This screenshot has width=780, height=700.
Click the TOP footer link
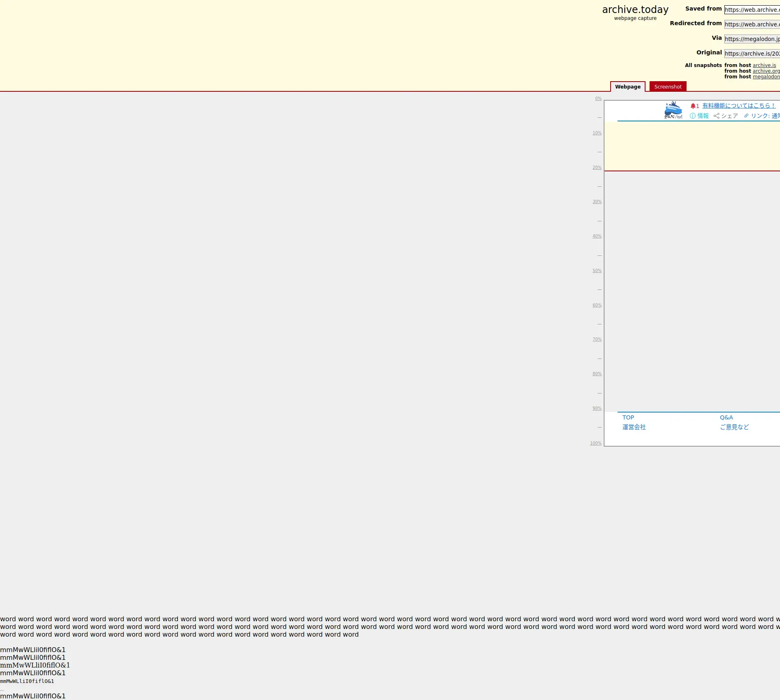tap(628, 417)
